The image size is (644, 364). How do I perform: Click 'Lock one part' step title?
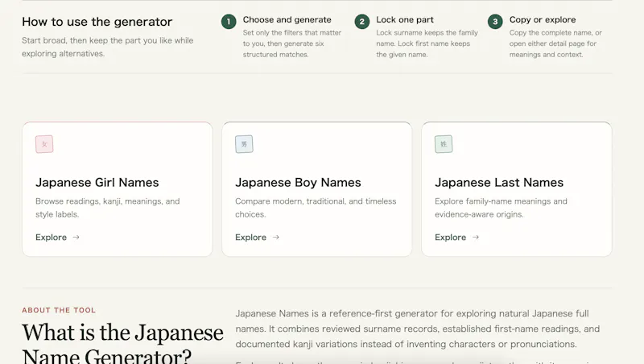pos(405,19)
